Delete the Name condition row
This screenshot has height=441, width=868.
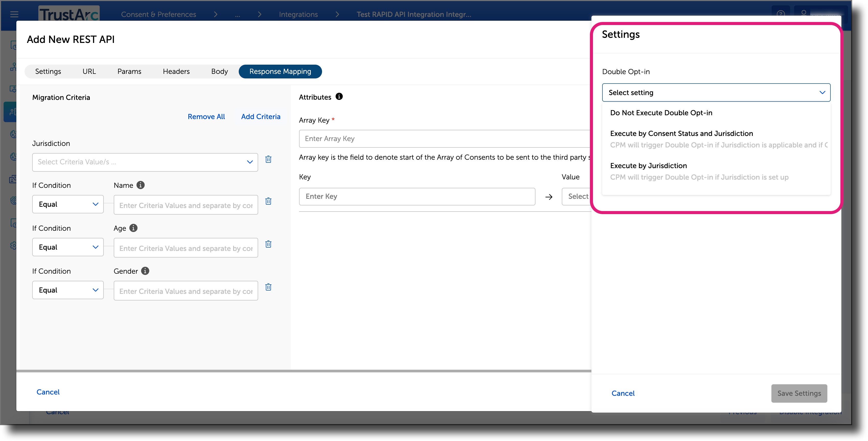(268, 201)
